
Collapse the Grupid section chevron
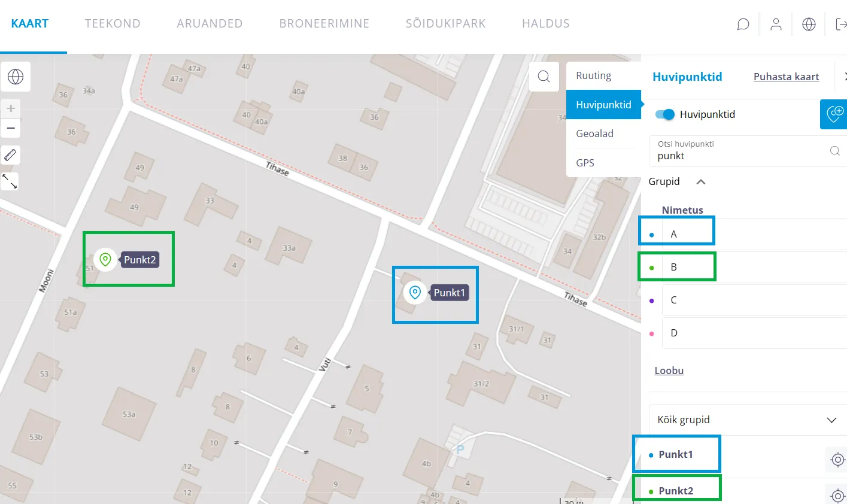pos(701,182)
